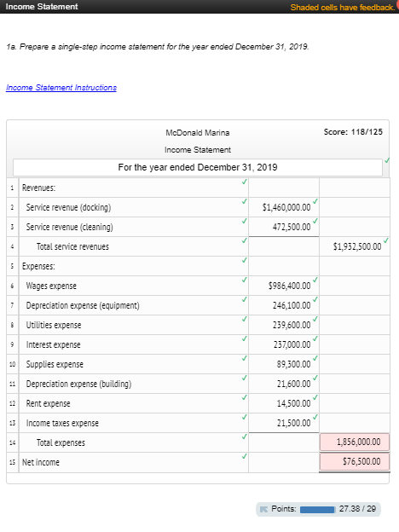Click the Net income amount $76,500.00 cell

(354, 462)
